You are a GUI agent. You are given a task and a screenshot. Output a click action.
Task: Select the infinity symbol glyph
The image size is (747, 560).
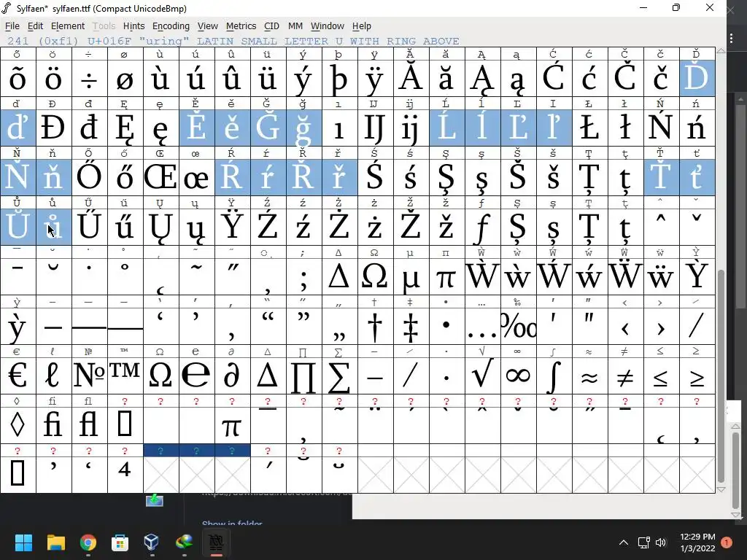(518, 376)
